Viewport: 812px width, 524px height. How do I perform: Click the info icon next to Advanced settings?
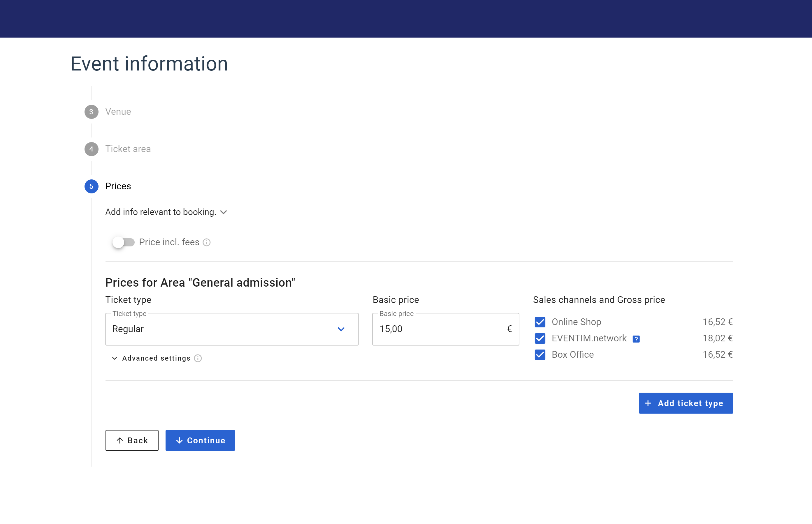[198, 358]
